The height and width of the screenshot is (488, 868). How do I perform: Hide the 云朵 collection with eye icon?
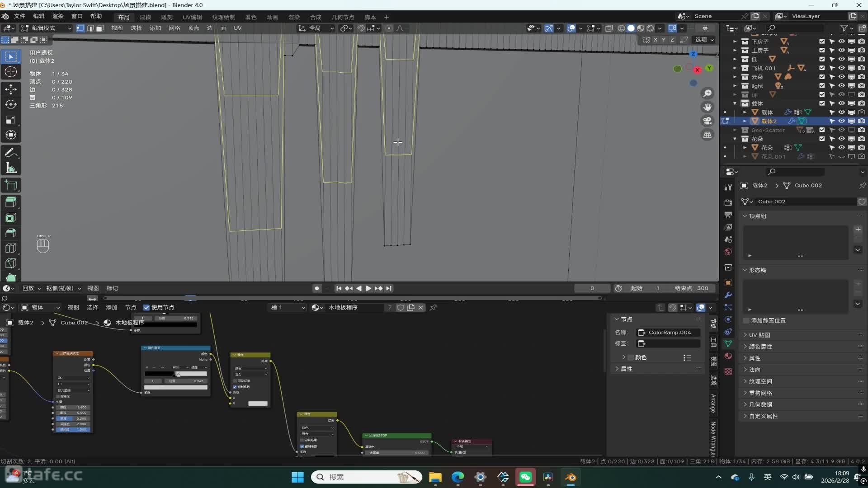coord(841,77)
